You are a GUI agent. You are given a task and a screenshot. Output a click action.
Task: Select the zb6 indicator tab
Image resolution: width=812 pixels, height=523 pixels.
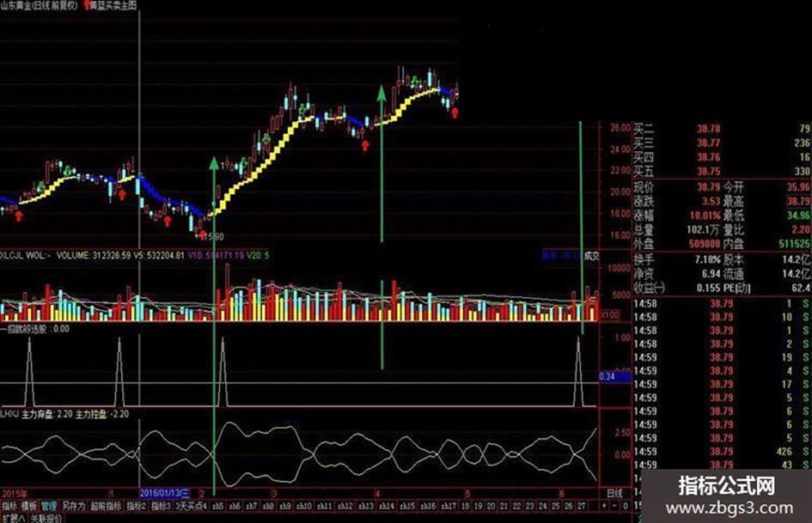tap(235, 506)
